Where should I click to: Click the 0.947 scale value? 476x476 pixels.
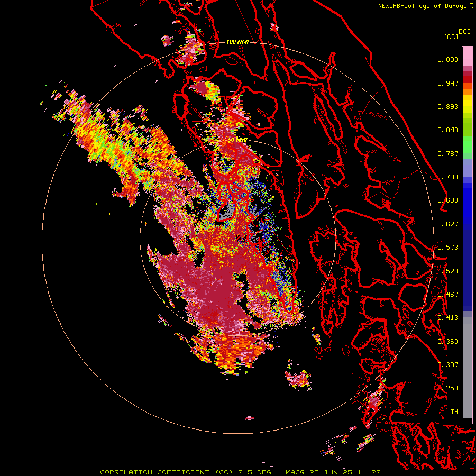click(448, 83)
